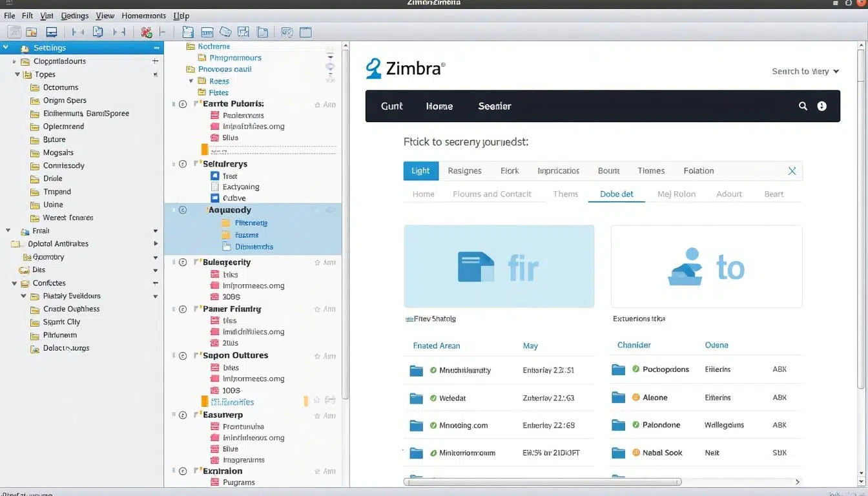Viewport: 868px width, 496px height.
Task: Click the search magnifier in the black bar
Action: coord(802,105)
